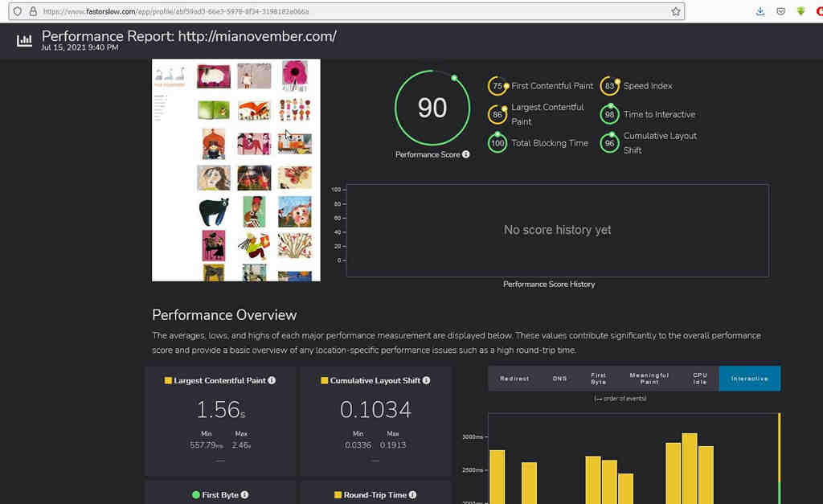Click the Performance Report page title
Viewport: 823px width, 504px height.
click(189, 36)
